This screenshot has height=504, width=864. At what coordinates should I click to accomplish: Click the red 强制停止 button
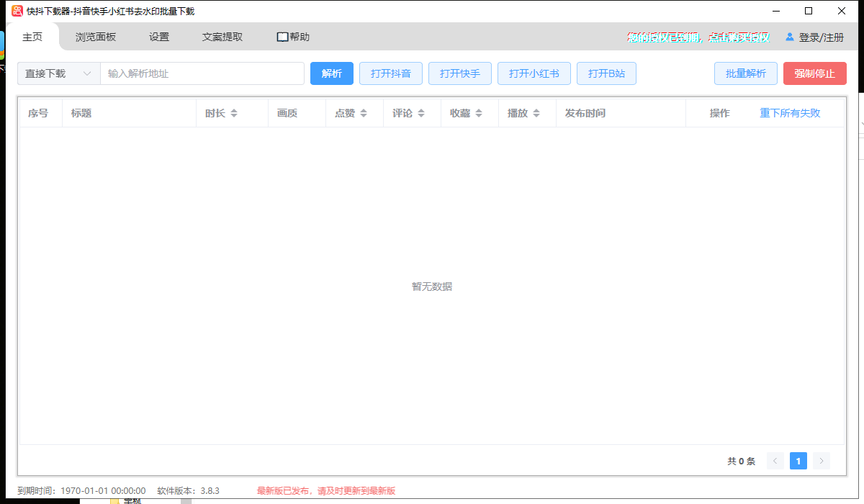pos(815,73)
